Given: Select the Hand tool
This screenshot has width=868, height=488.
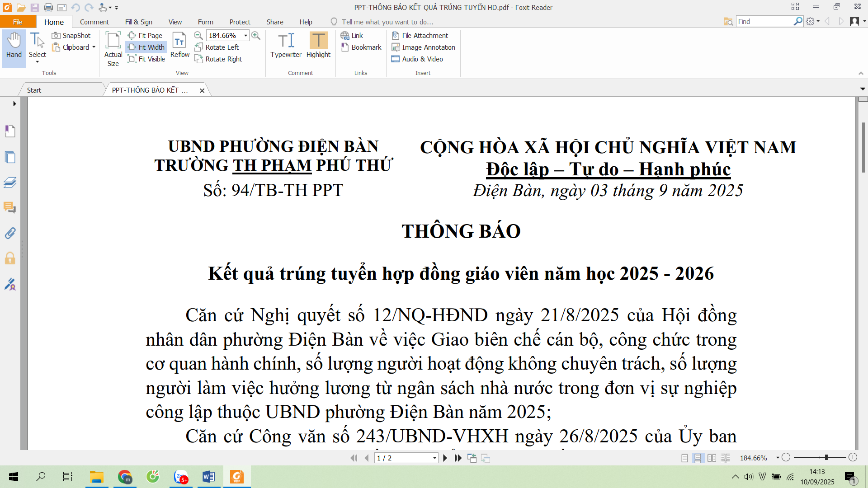Looking at the screenshot, I should [14, 46].
